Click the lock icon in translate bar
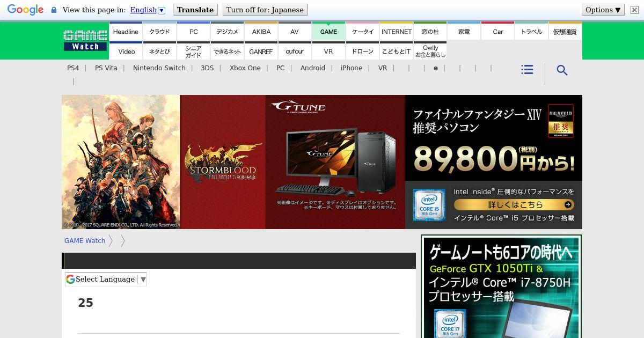Image resolution: width=644 pixels, height=338 pixels. [x=54, y=10]
